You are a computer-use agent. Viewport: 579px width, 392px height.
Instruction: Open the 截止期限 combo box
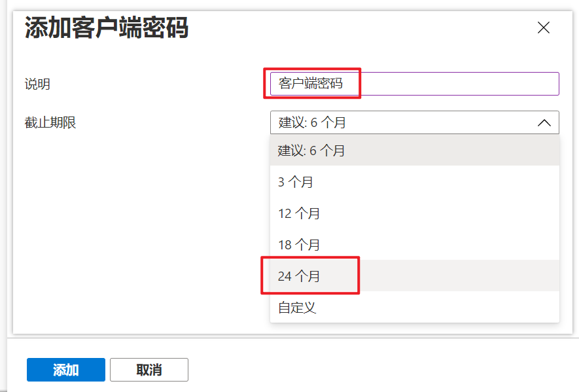(x=415, y=122)
